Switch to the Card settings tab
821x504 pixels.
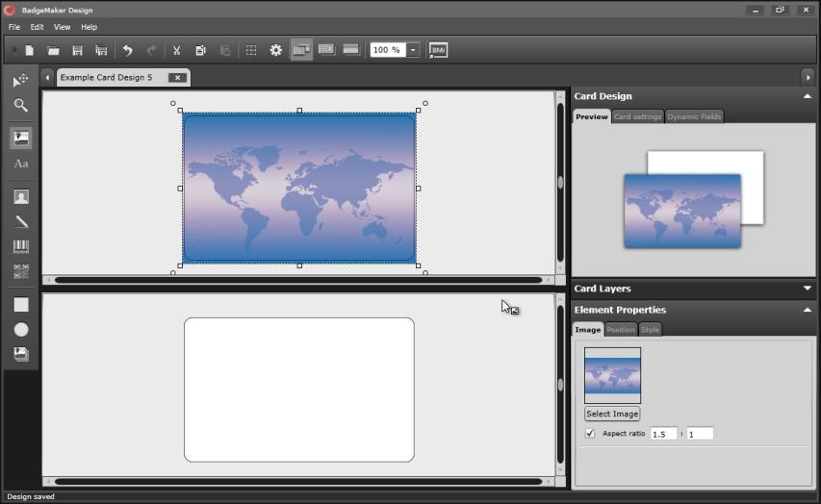637,116
